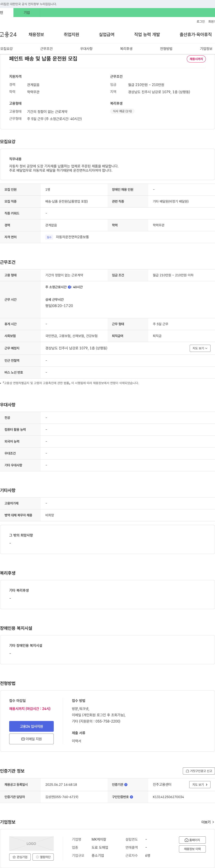The image size is (215, 868).
Task: Click the text 김성연(055-760-6719)
Action: tap(62, 797)
